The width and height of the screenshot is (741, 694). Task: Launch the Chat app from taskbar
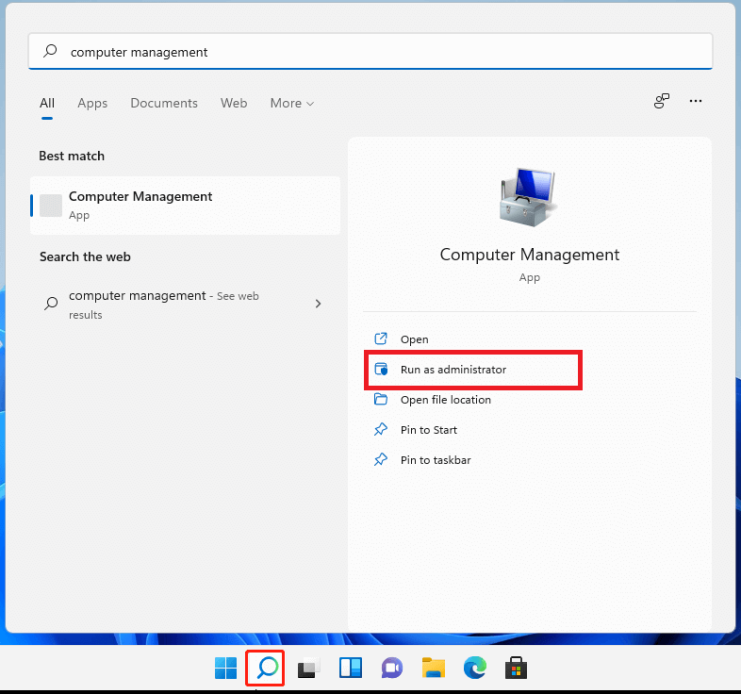pos(392,668)
